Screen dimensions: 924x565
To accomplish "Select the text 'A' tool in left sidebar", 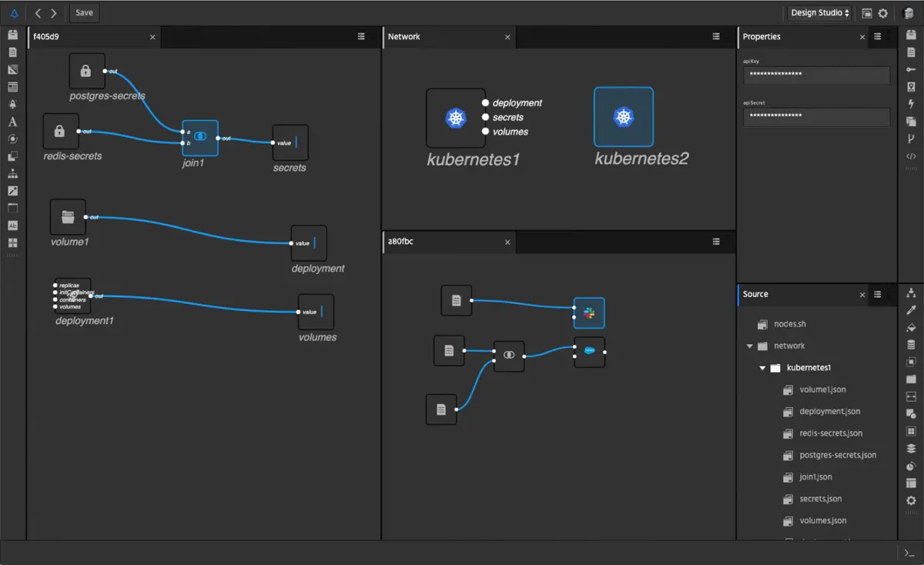I will [12, 122].
